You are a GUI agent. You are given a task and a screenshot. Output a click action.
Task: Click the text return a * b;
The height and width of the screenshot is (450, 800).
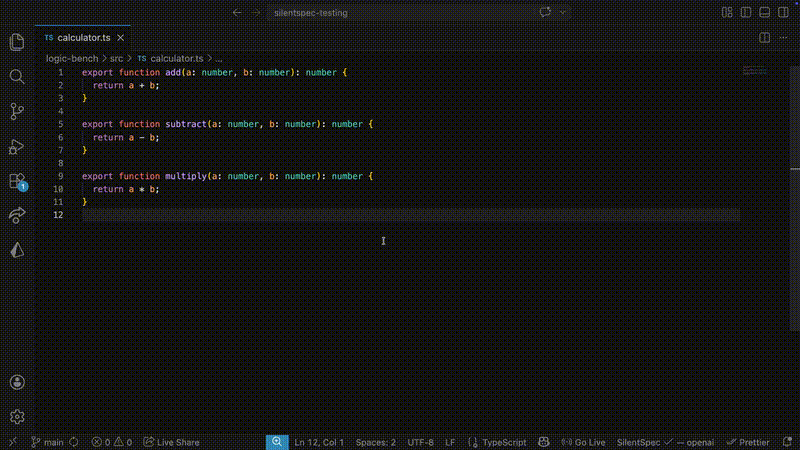pyautogui.click(x=126, y=189)
